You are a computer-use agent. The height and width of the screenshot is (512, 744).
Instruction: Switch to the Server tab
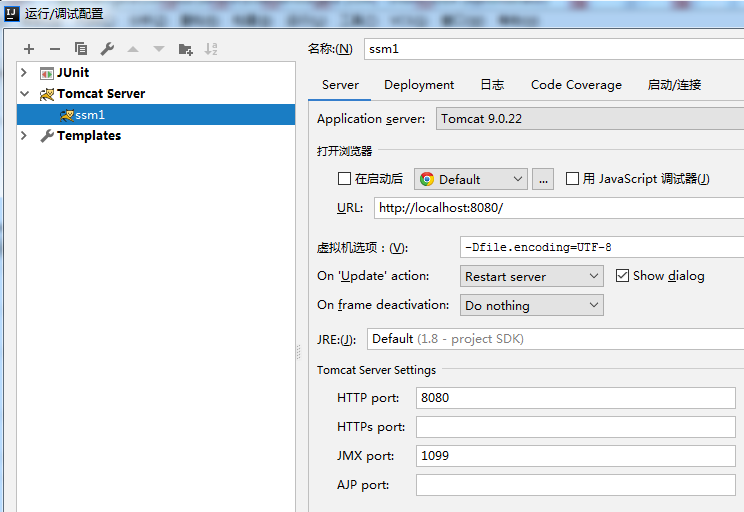click(340, 85)
